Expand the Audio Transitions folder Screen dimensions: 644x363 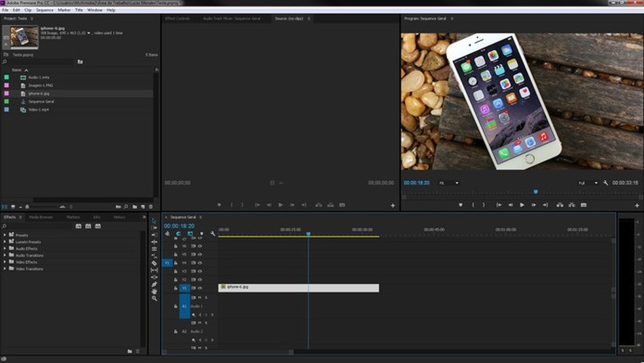tap(5, 255)
